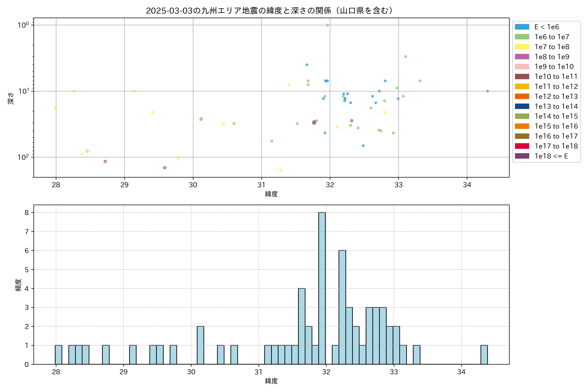The image size is (588, 392).
Task: Click the tallest histogram bar near latitude 32
Action: [322, 288]
